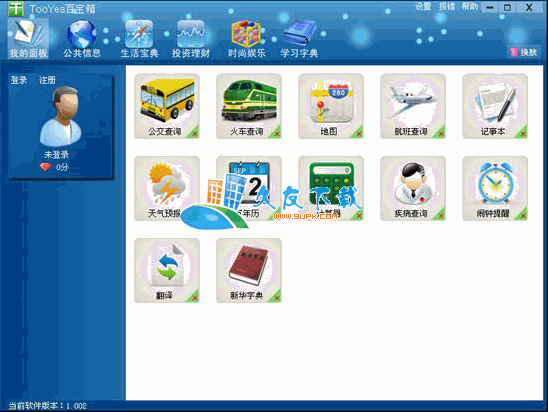This screenshot has width=548, height=412.
Task: Switch to the 公共信息 tab
Action: pyautogui.click(x=82, y=38)
